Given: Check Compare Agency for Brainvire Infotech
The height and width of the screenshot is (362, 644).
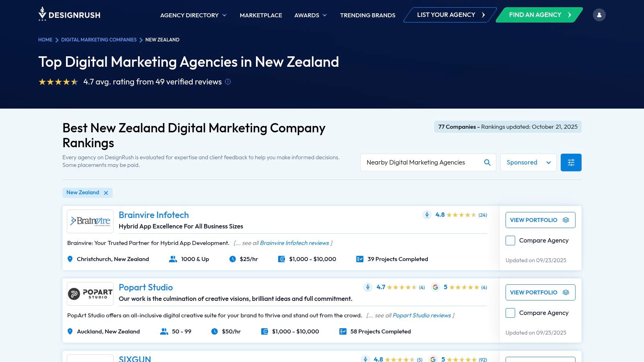Looking at the screenshot, I should pyautogui.click(x=510, y=241).
